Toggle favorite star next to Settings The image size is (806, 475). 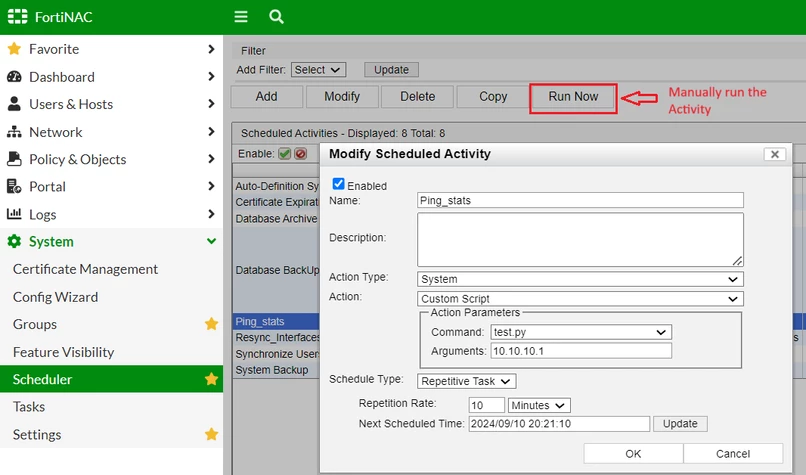(x=211, y=434)
